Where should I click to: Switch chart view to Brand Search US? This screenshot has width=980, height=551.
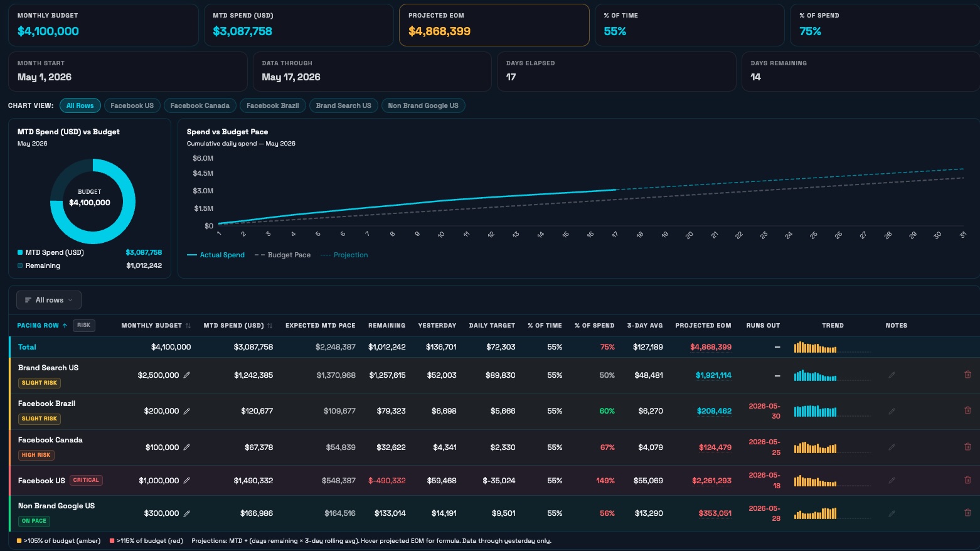[343, 105]
